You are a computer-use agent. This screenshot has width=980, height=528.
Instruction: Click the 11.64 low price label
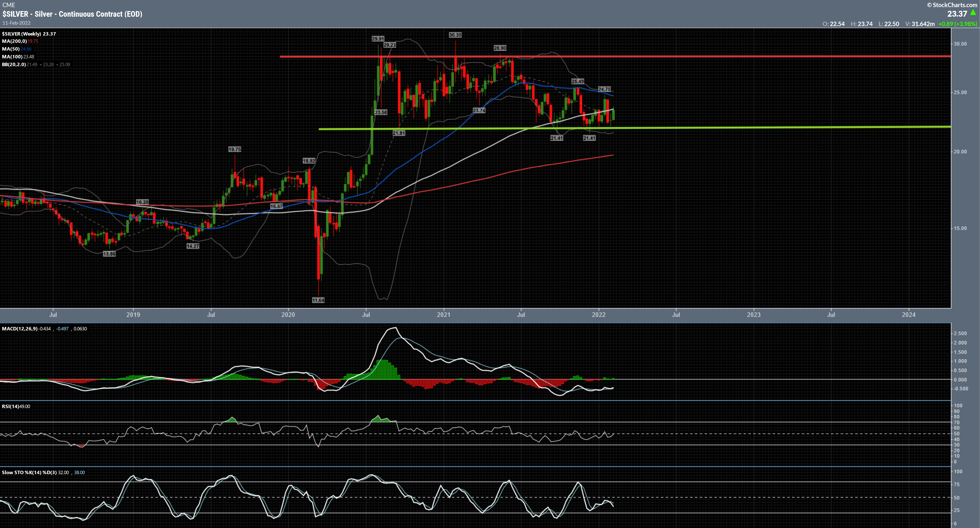[x=318, y=300]
